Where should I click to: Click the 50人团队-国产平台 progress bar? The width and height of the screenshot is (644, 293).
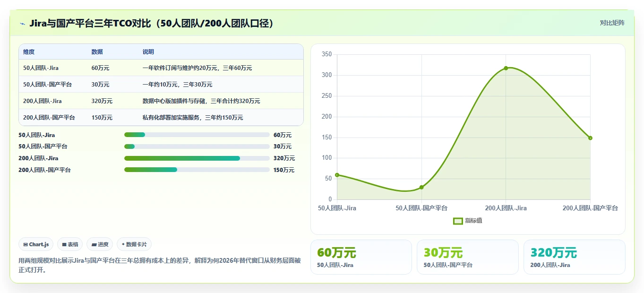tap(197, 146)
